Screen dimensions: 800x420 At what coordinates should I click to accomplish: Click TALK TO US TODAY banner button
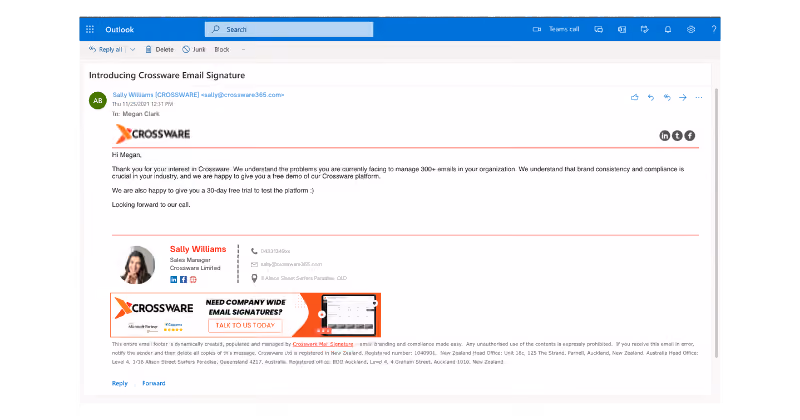245,325
